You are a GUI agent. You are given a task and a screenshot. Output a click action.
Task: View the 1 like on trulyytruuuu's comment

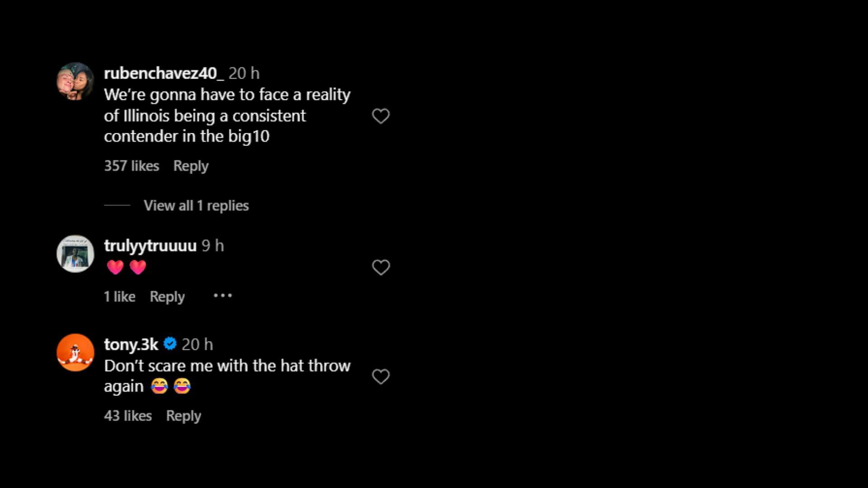point(120,296)
